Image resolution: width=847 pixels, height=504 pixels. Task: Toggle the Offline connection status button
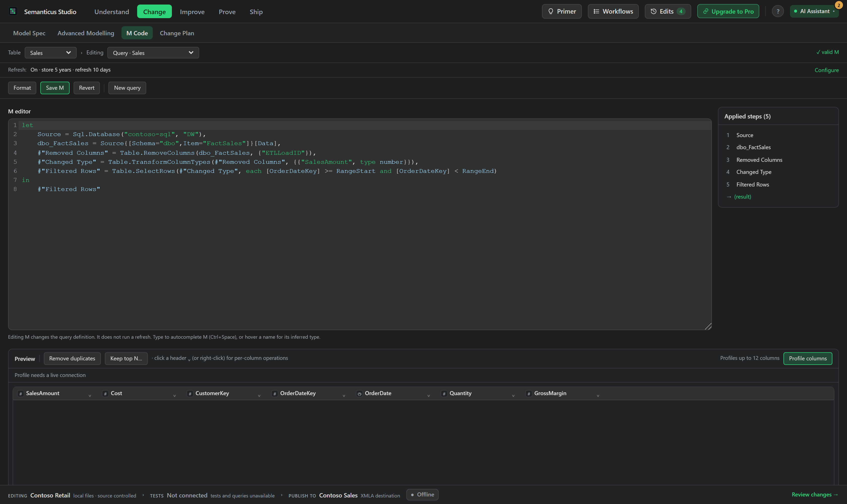(422, 494)
